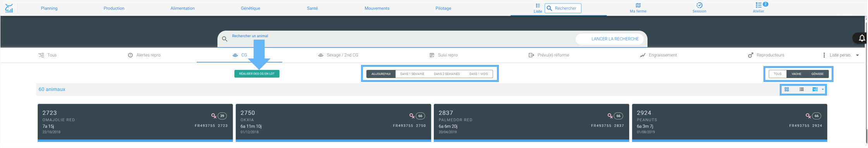Screen dimensions: 868x148
Task: Switch to the Suivi repro tab
Action: [443, 55]
